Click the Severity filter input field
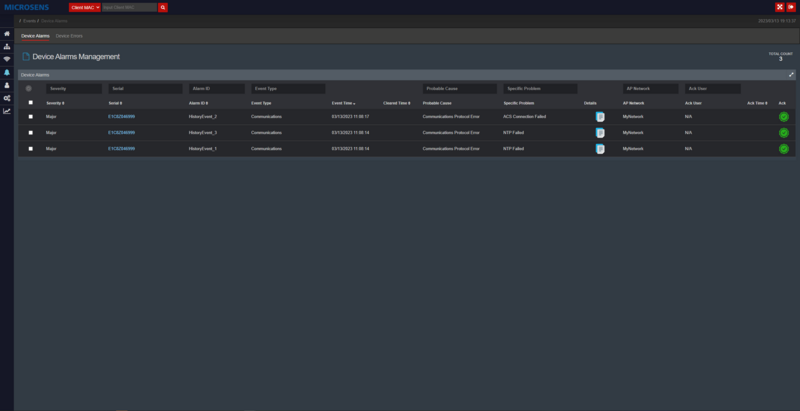This screenshot has height=411, width=800. 74,88
